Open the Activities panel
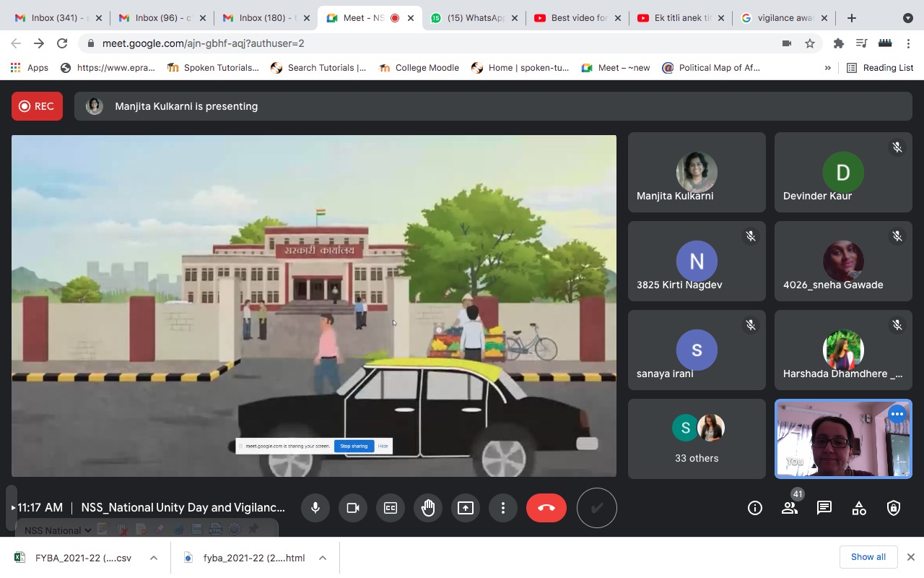924x578 pixels. click(x=858, y=508)
